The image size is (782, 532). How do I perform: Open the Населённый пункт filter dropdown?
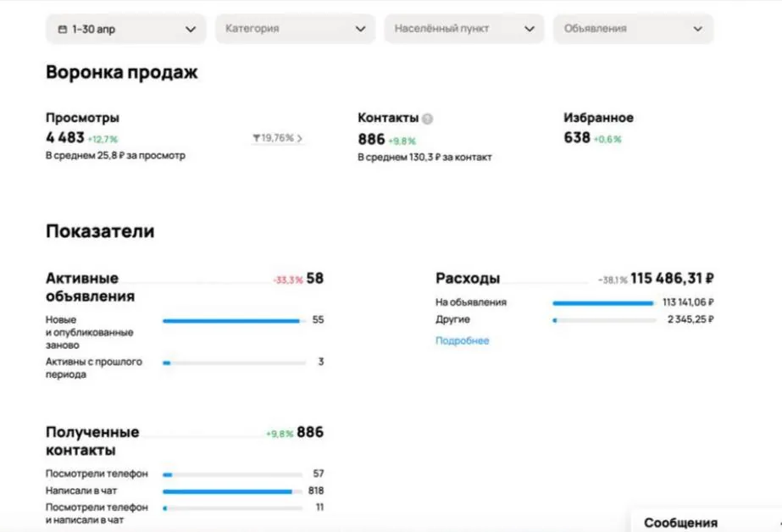463,29
